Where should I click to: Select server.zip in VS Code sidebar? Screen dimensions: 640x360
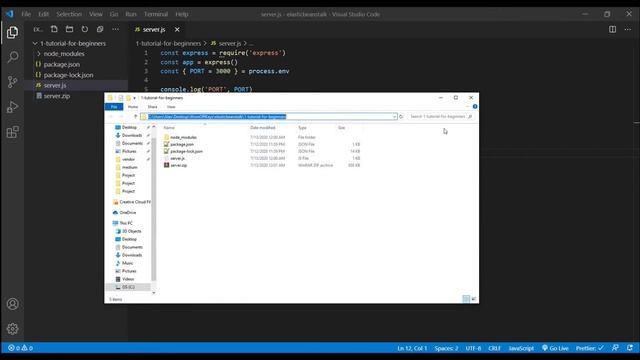pos(57,96)
